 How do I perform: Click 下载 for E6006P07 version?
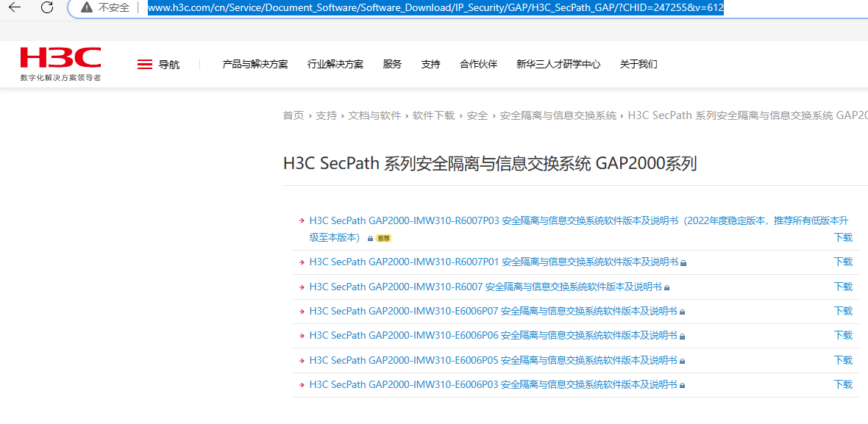click(x=843, y=311)
